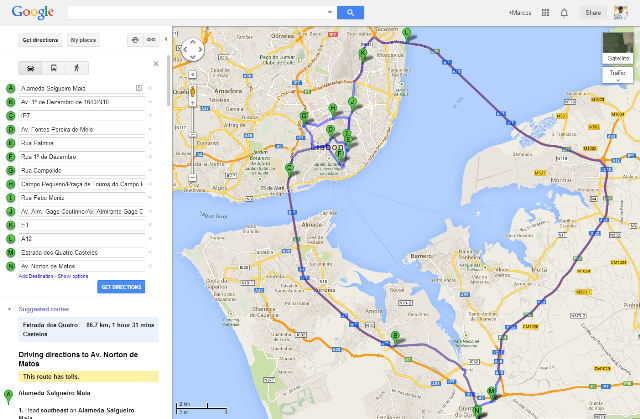Image resolution: width=640 pixels, height=419 pixels.
Task: Click blue GET DIRECTIONS button
Action: (121, 287)
